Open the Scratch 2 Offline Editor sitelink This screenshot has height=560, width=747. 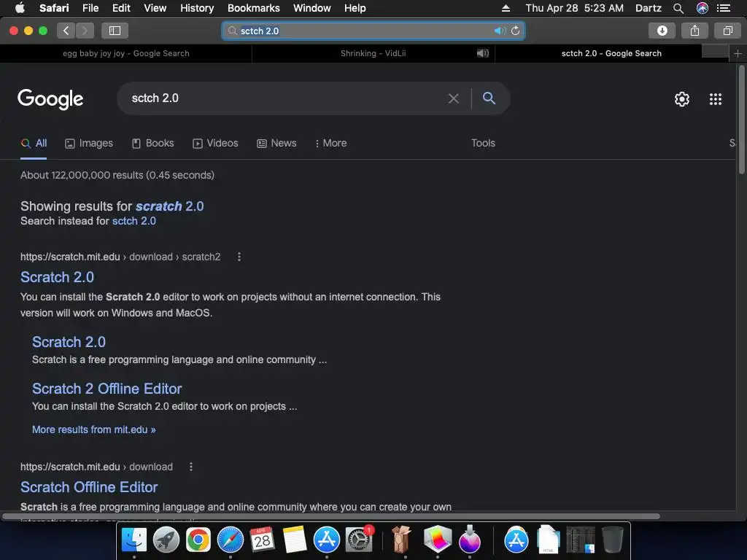pos(107,389)
